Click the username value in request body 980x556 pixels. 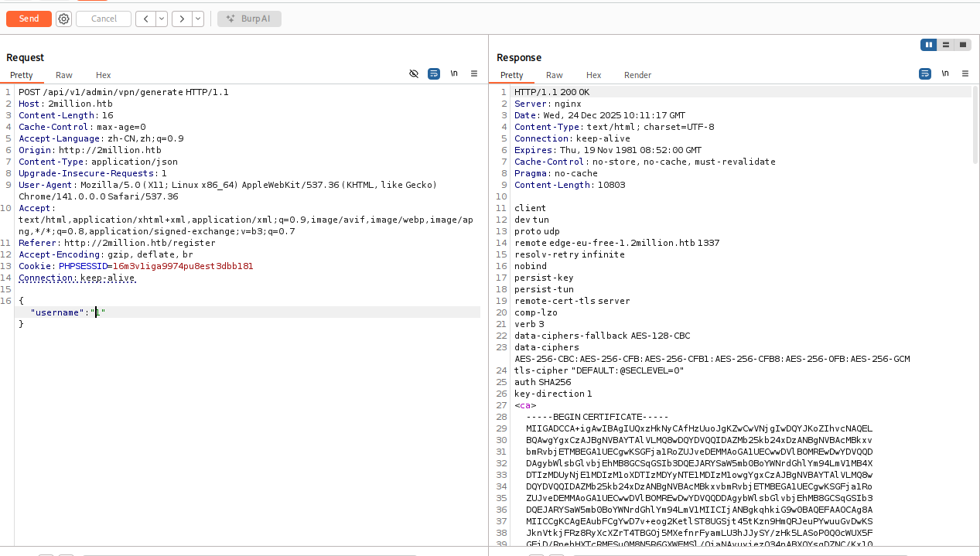97,312
